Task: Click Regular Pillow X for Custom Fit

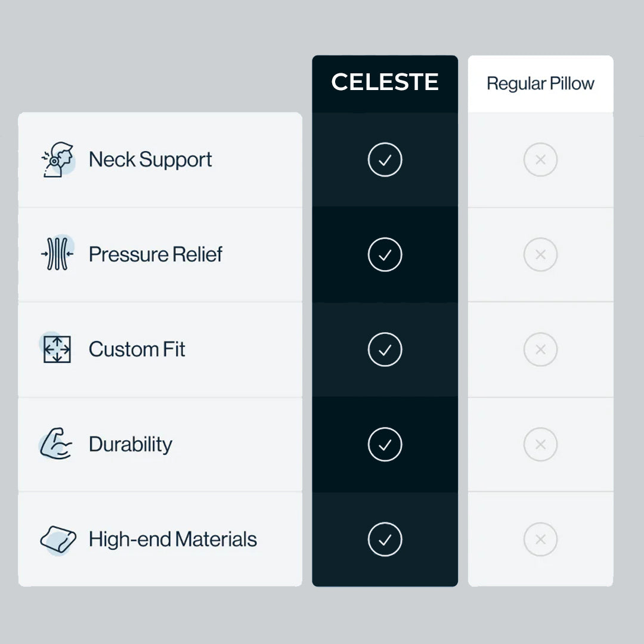Action: [540, 349]
